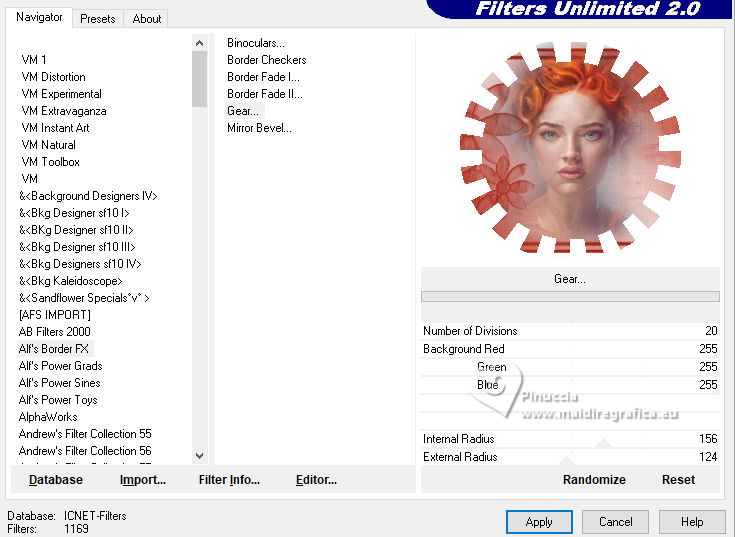
Task: Select &<Bkg Kaleidoscope> category
Action: [71, 281]
